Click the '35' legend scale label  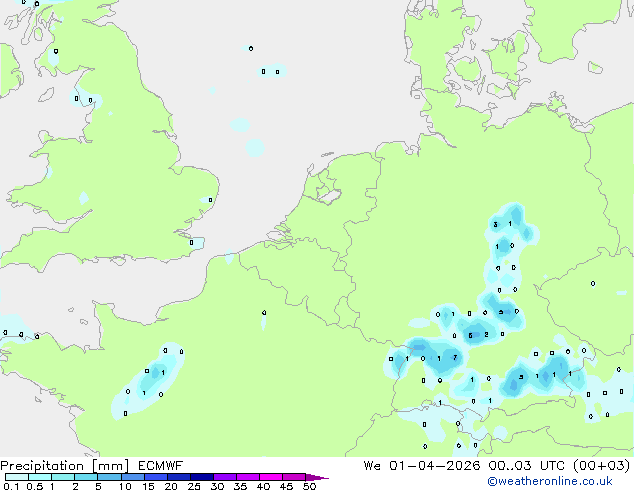click(240, 486)
